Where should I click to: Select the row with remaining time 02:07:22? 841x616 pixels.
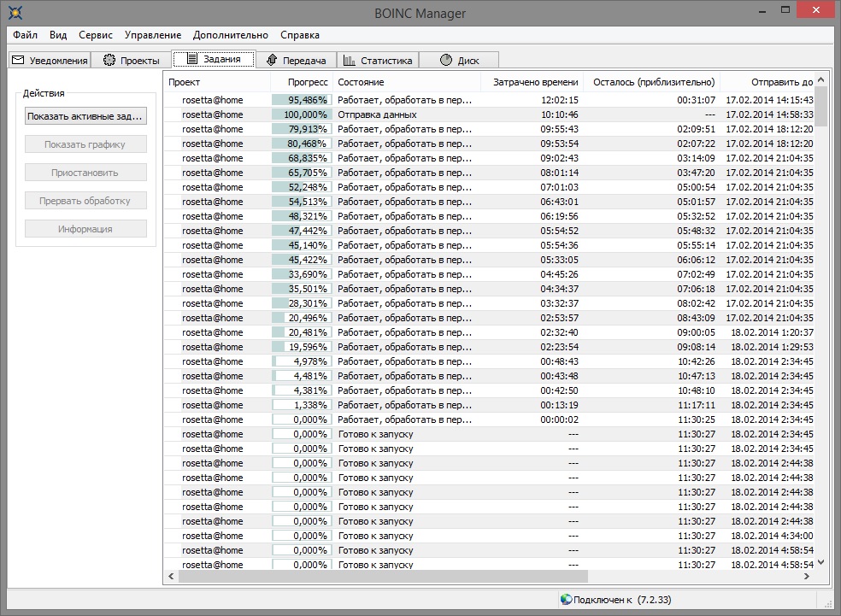click(x=489, y=144)
